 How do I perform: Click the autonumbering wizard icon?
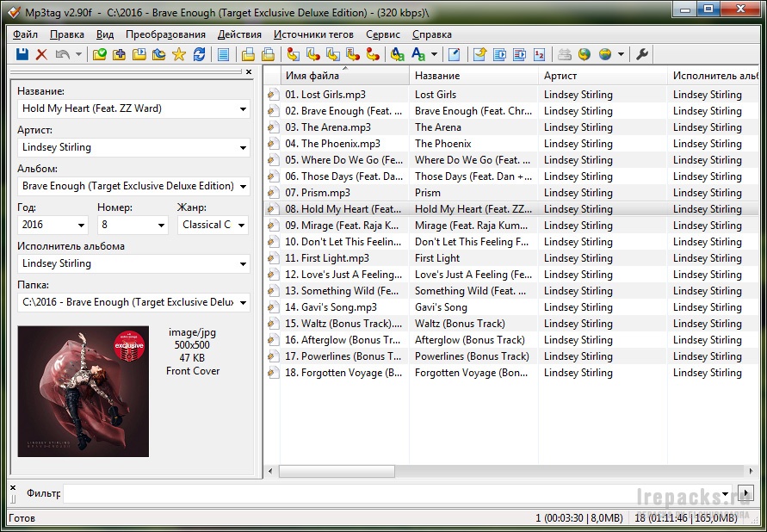click(540, 54)
